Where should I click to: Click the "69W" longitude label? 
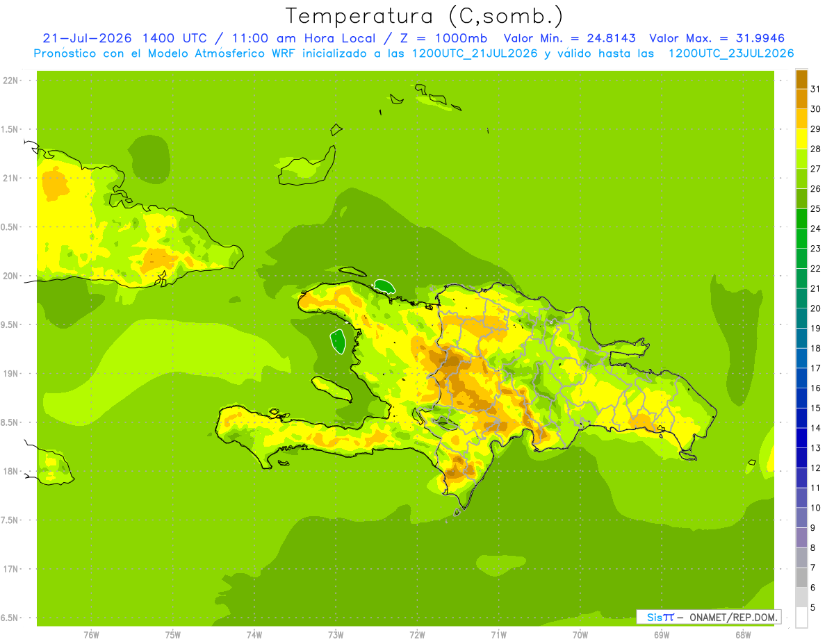662,635
